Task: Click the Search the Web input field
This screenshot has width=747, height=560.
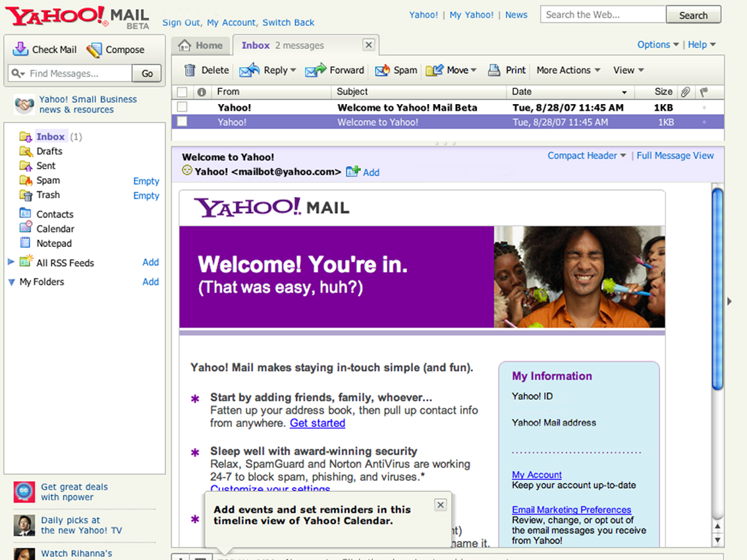Action: click(x=603, y=14)
